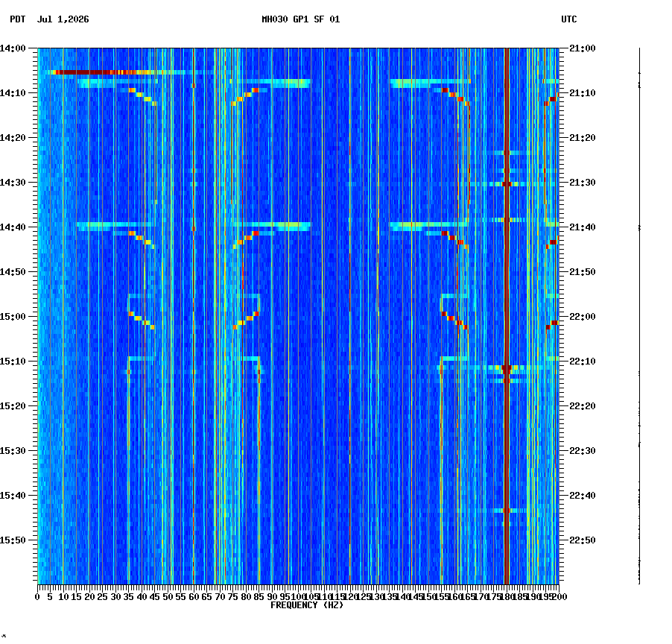
Task: Click the 14:00 PDT time label
Action: (x=13, y=48)
